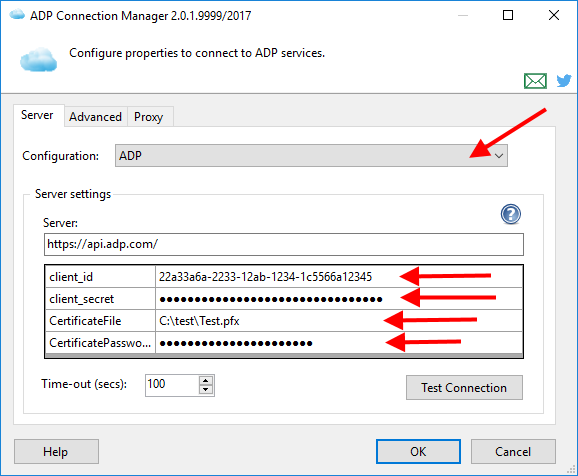
Task: Click the green email envelope icon
Action: tap(535, 81)
